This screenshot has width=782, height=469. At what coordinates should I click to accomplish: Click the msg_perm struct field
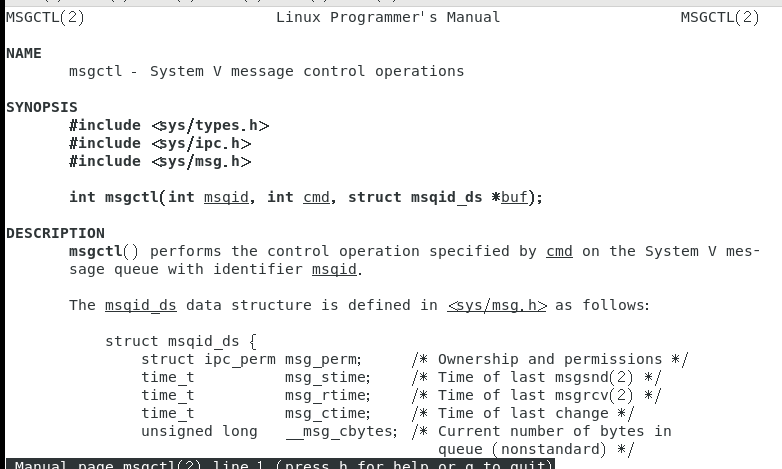point(321,359)
